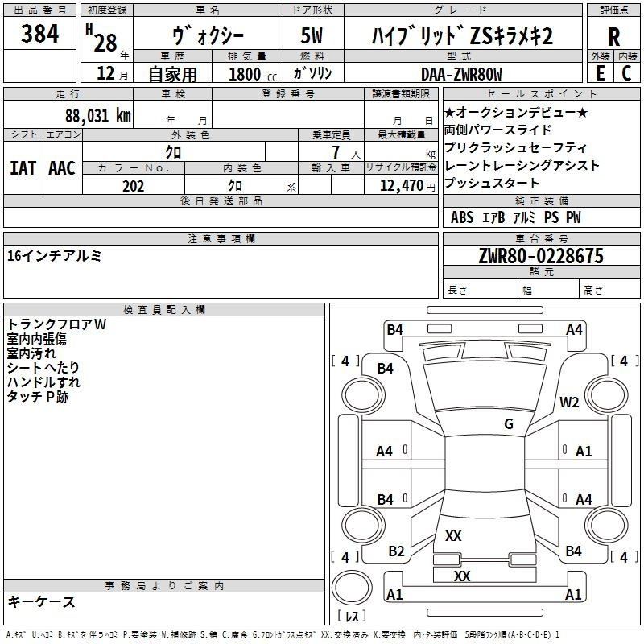The width and height of the screenshot is (644, 644).
Task: Select note 16インチアルミ
Action: click(54, 256)
